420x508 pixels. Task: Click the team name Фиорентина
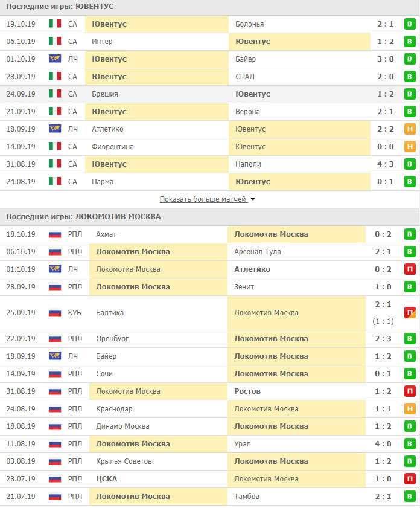point(113,146)
